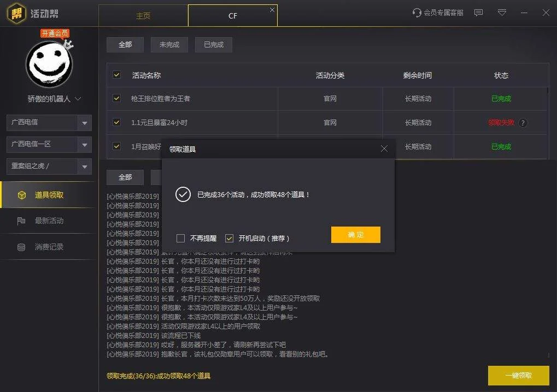Toggle the select-all checkbox beside 活动名称
The image size is (557, 392).
(x=116, y=74)
